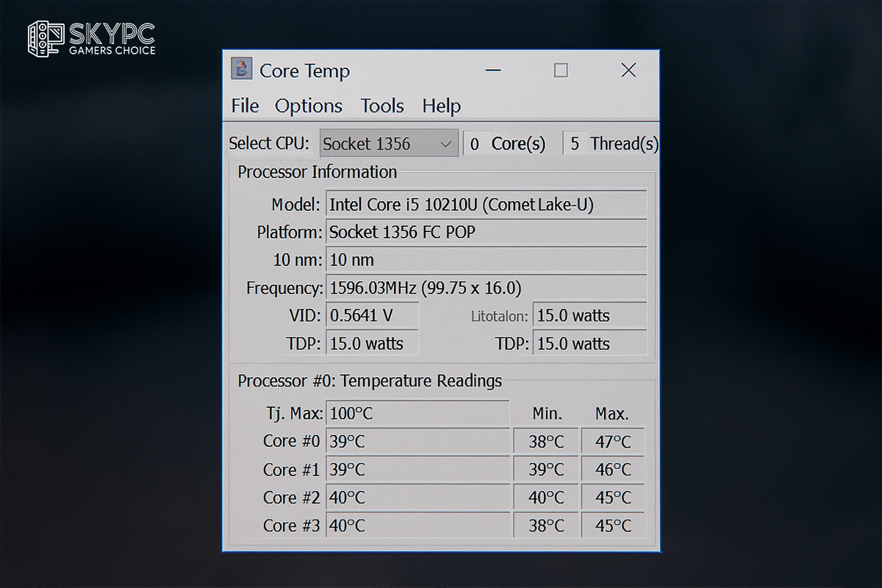Click the Core #2 row label
The image size is (882, 588).
[x=292, y=497]
